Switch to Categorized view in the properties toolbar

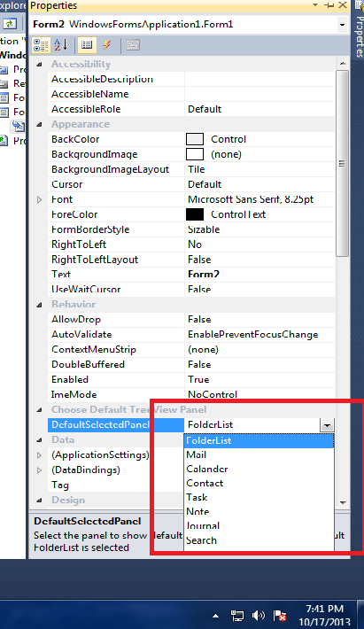(x=41, y=45)
